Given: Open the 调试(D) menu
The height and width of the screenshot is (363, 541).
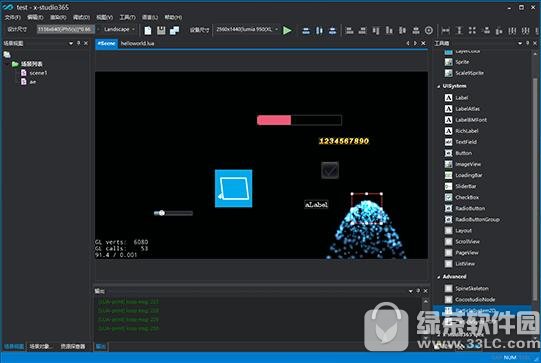Looking at the screenshot, I should (x=81, y=17).
